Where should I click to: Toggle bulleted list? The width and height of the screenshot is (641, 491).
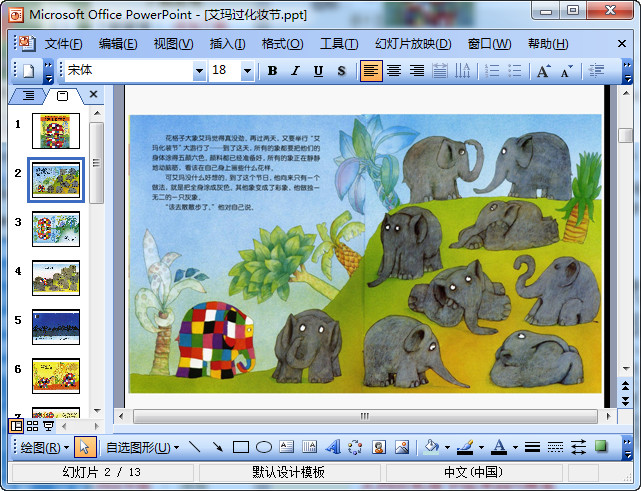515,71
